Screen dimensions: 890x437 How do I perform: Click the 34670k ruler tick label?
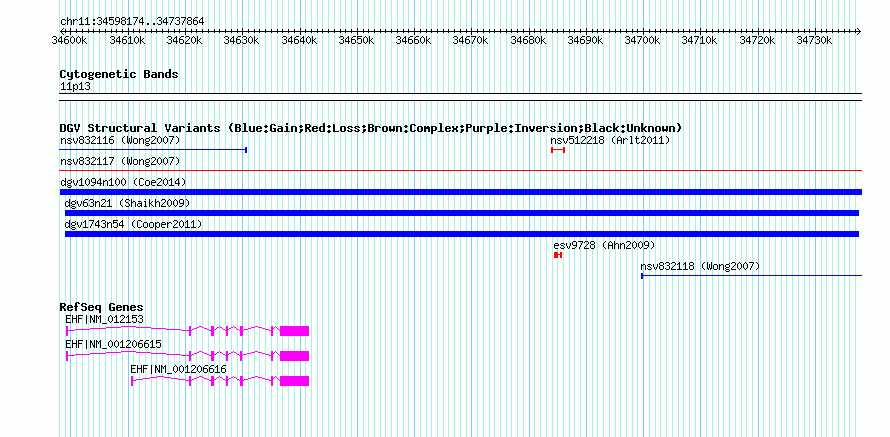coord(471,40)
